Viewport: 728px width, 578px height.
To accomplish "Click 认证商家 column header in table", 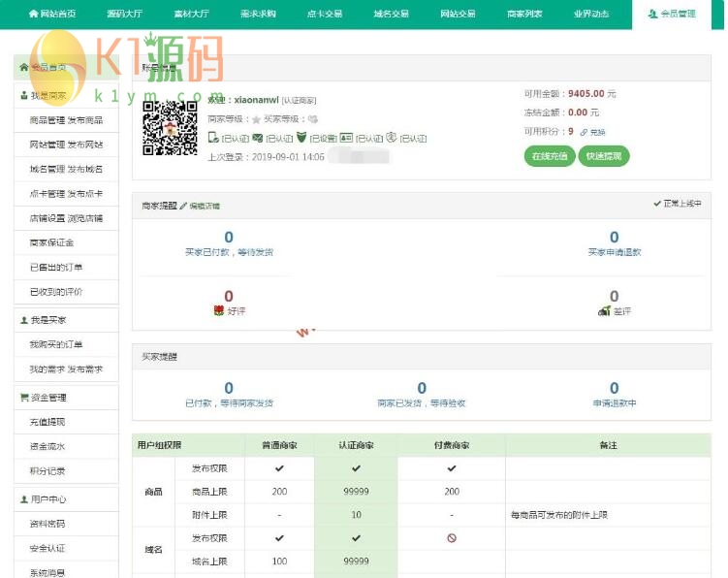I will [356, 445].
